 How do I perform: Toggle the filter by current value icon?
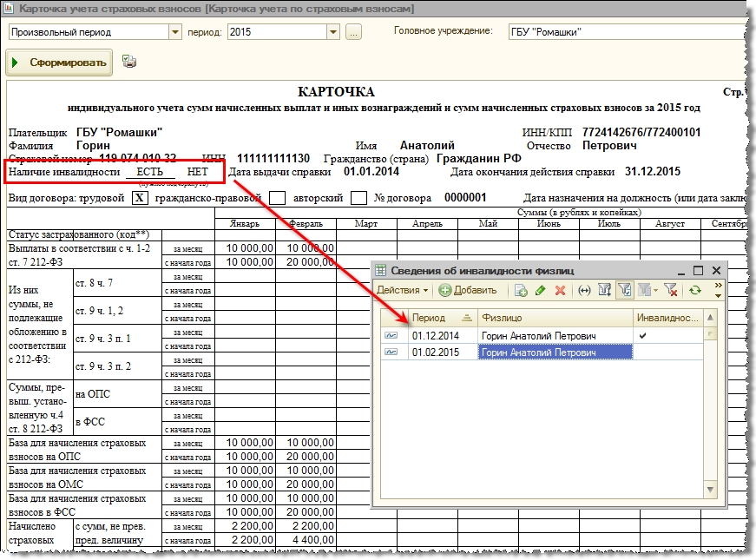tap(623, 290)
